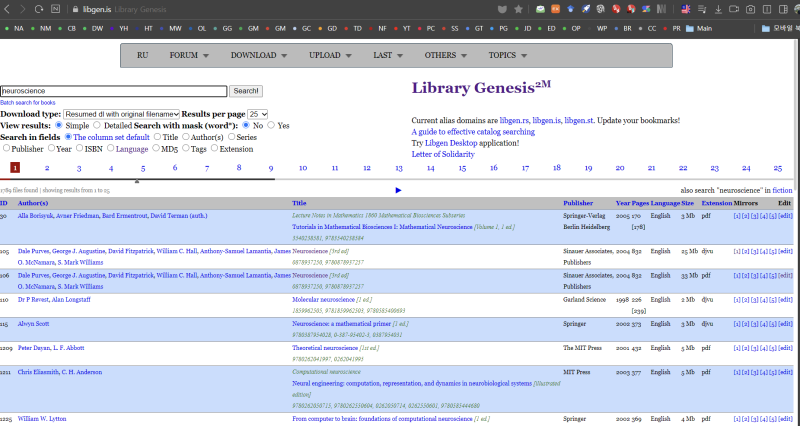Select the Detailed view results option
This screenshot has height=426, width=800.
coord(97,126)
